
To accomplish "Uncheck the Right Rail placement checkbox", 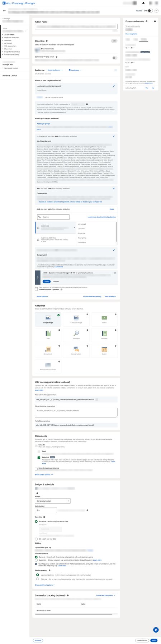I will 39,458.
